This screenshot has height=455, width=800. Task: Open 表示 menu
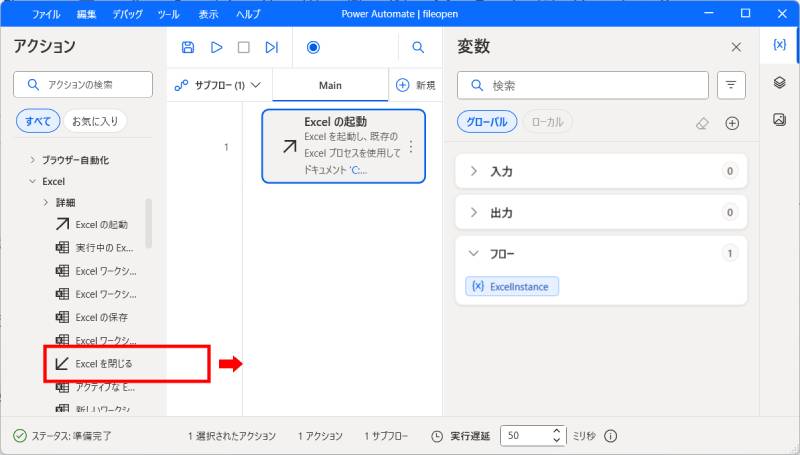(208, 14)
